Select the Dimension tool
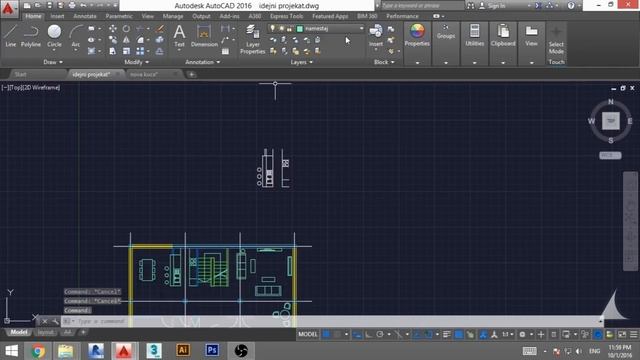 204,36
